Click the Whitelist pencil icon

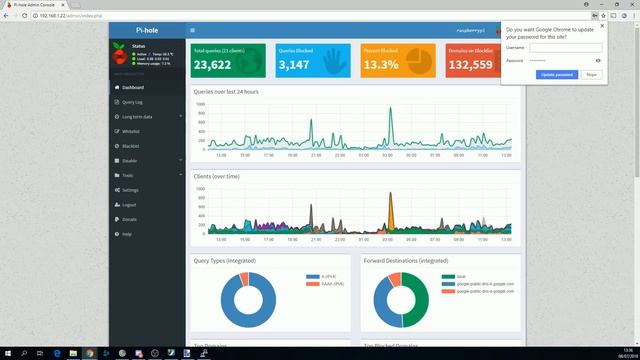coord(117,131)
